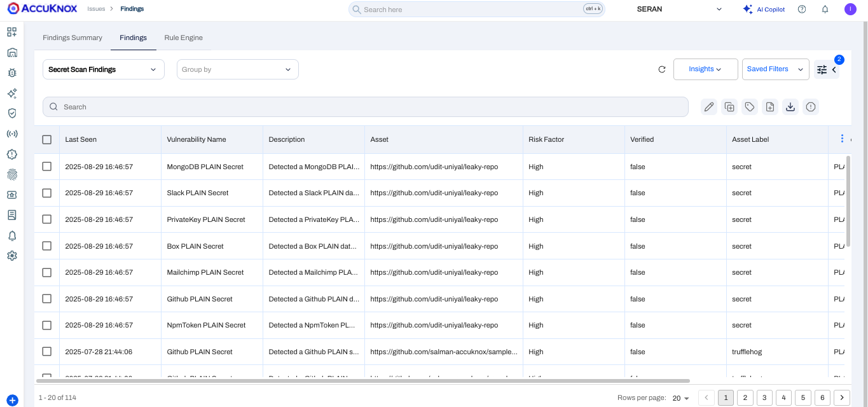Viewport: 868px width, 407px height.
Task: Click the pencil edit icon in toolbar
Action: (709, 107)
